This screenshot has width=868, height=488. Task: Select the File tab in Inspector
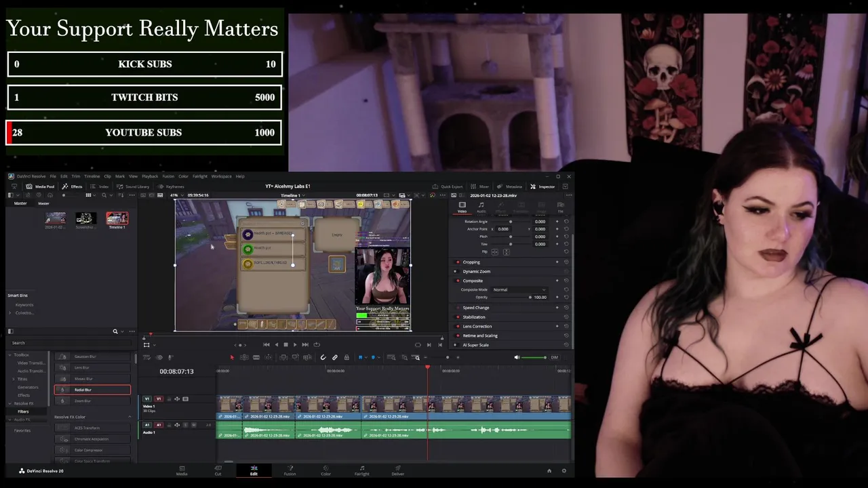tap(560, 207)
